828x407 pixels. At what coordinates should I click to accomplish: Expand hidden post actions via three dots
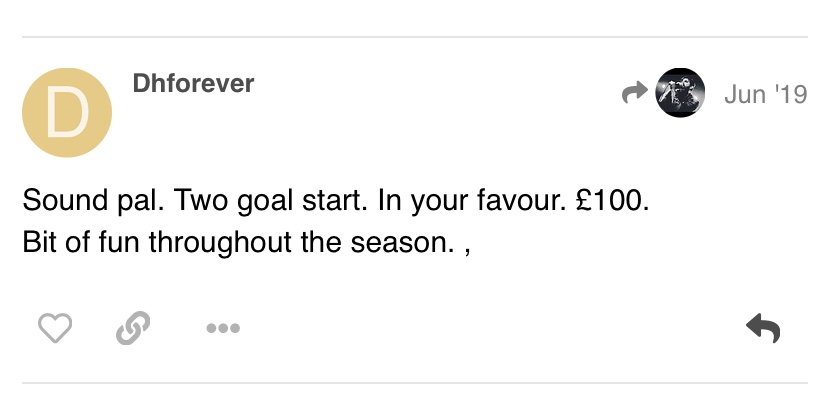[223, 328]
